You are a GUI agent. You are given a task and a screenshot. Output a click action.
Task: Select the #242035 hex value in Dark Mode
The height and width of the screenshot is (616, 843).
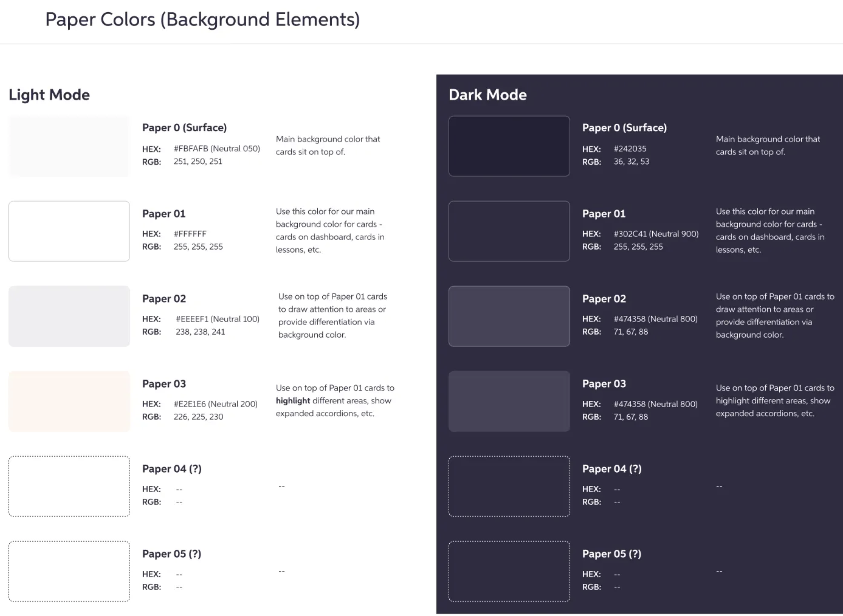coord(630,148)
